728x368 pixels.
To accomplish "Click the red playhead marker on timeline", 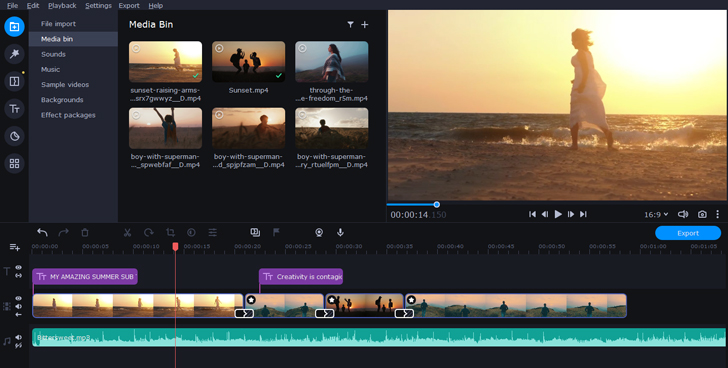I will click(x=176, y=246).
